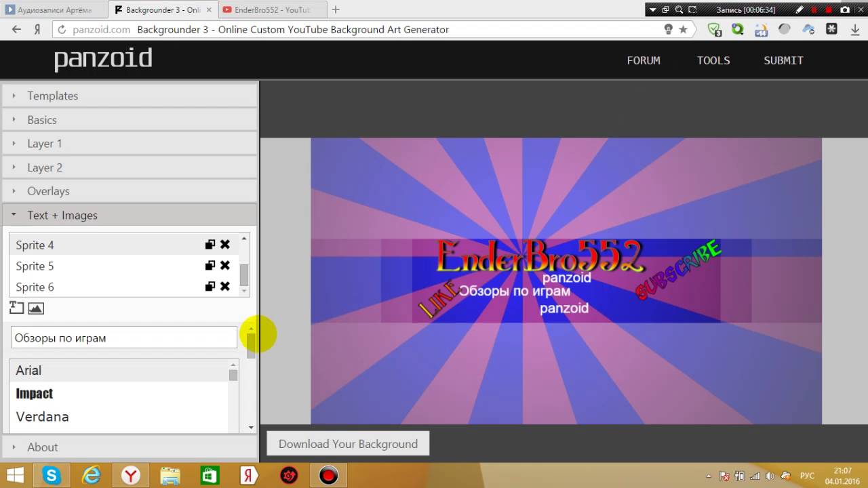Bookmark page with the star icon
Viewport: 868px width, 488px height.
point(684,29)
